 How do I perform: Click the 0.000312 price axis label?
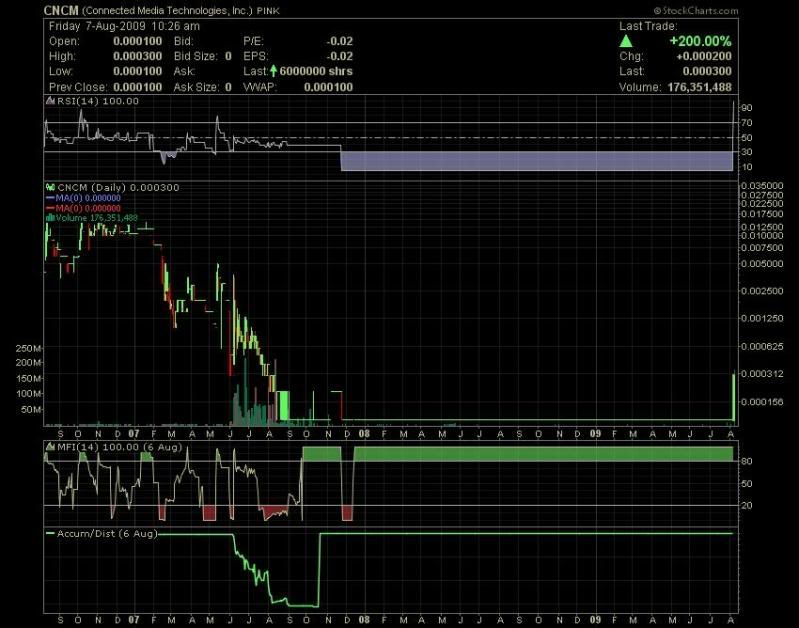[x=762, y=374]
